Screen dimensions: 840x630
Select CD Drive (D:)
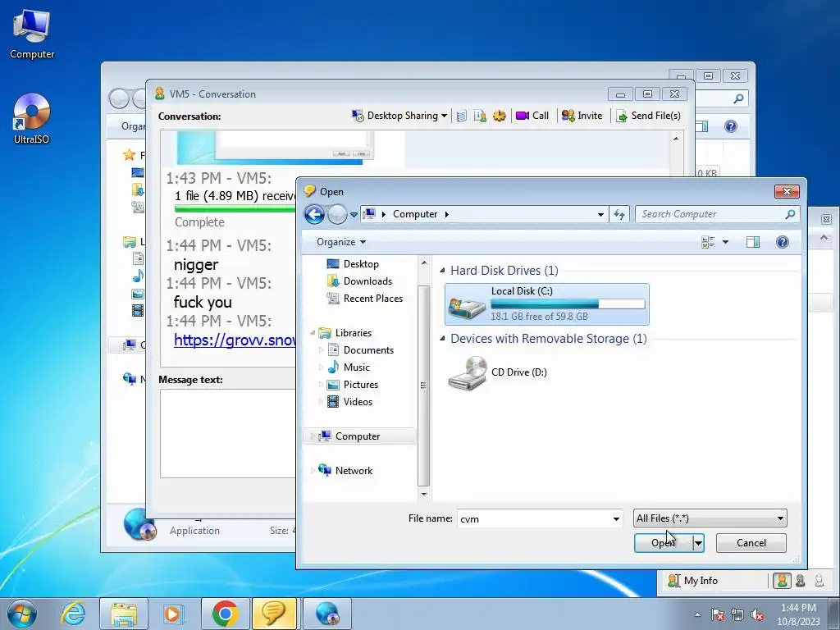tap(497, 372)
